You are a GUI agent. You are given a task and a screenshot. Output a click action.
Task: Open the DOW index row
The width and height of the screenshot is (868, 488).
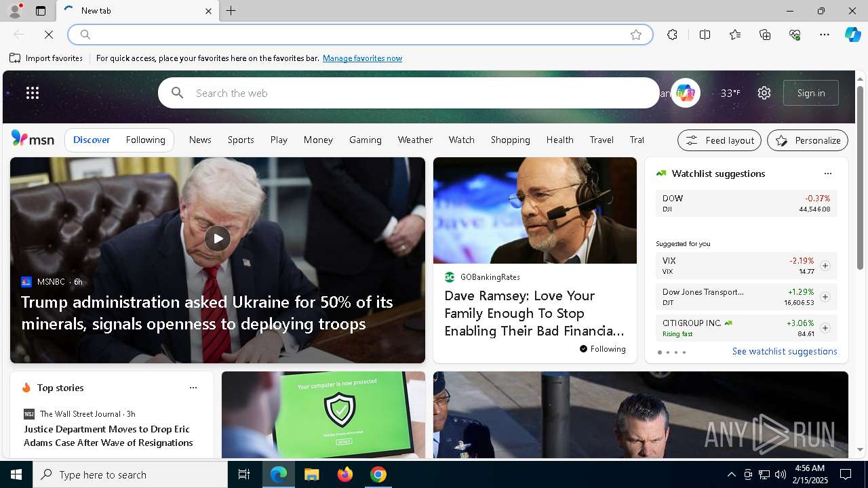(747, 203)
